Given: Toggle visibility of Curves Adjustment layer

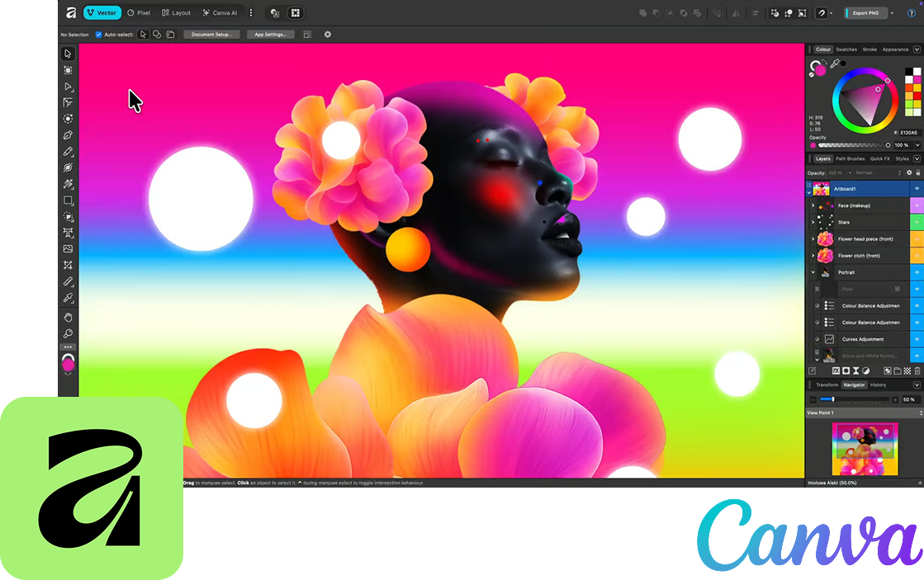Looking at the screenshot, I should (917, 339).
